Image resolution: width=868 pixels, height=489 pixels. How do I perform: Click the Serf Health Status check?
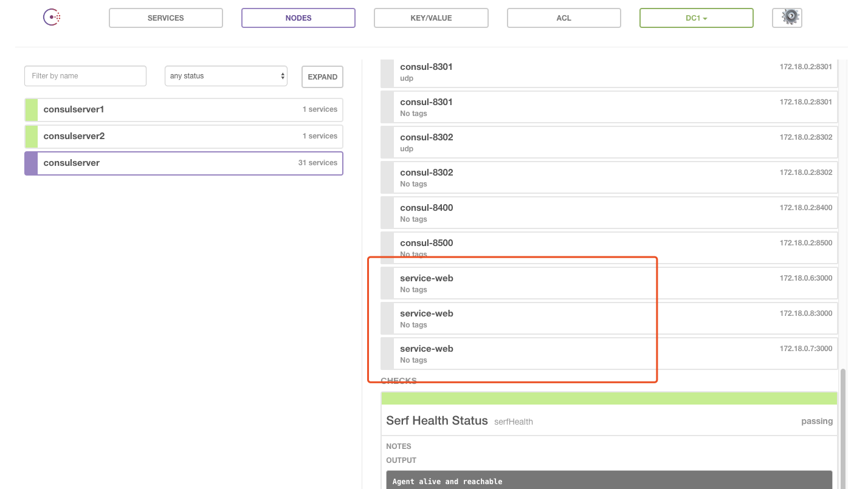coord(436,420)
